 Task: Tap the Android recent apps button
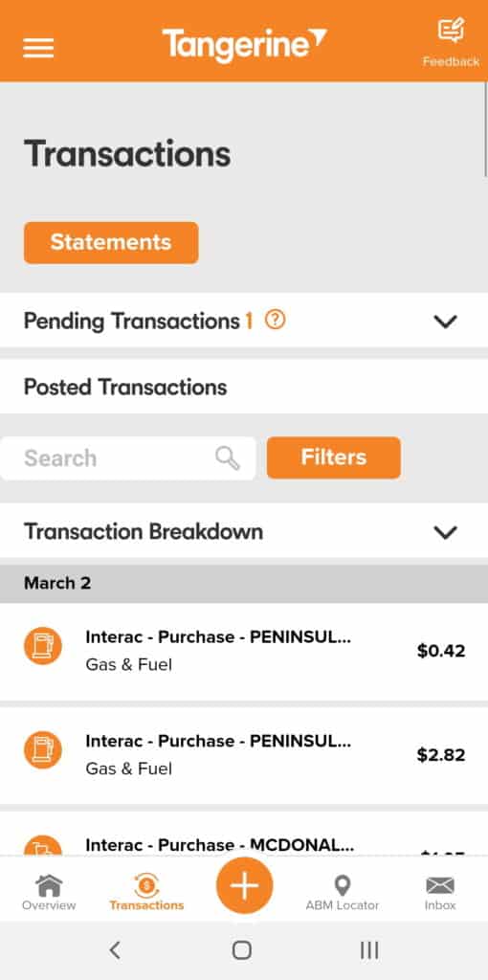(369, 950)
